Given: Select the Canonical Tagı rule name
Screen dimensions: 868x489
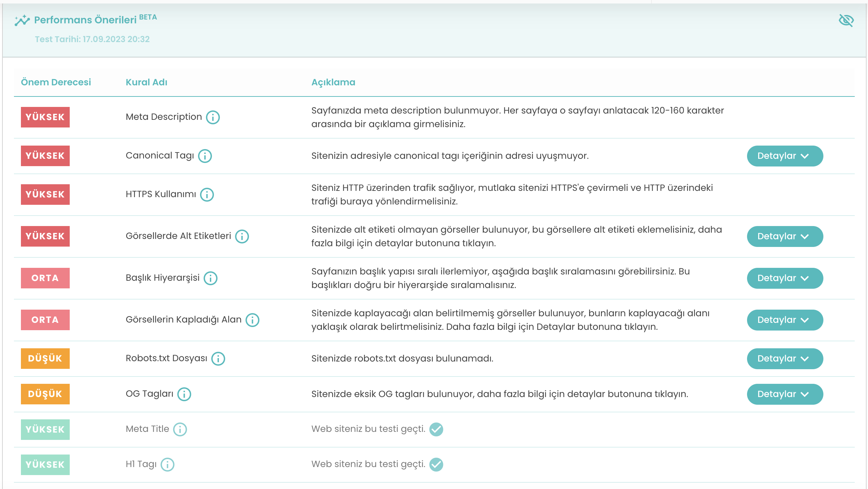Looking at the screenshot, I should [x=160, y=156].
